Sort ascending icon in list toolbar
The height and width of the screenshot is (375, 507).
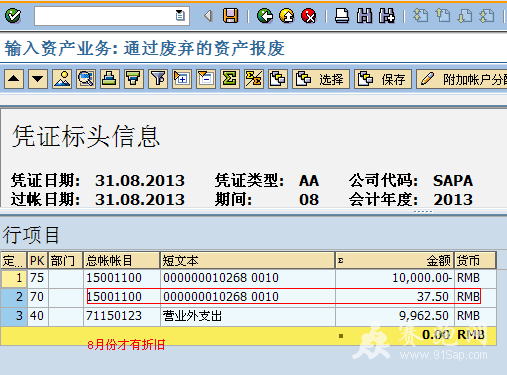110,79
